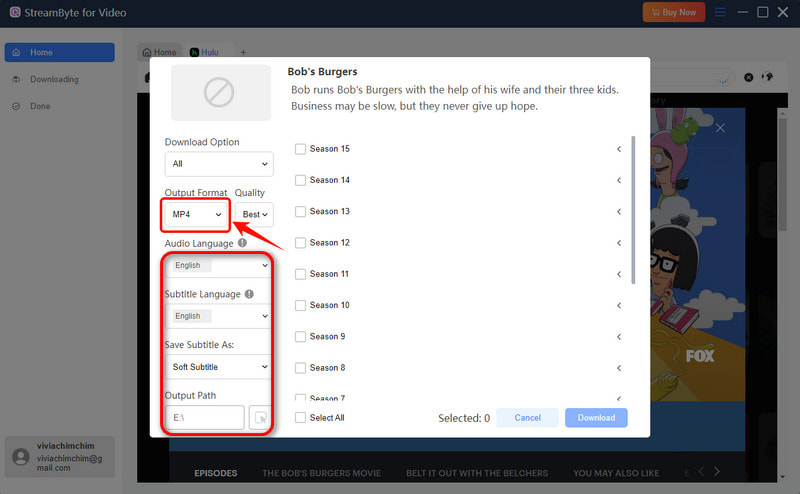The height and width of the screenshot is (494, 800).
Task: Open BELT IT OUT WITH THE BELCHERS tab
Action: pos(477,473)
